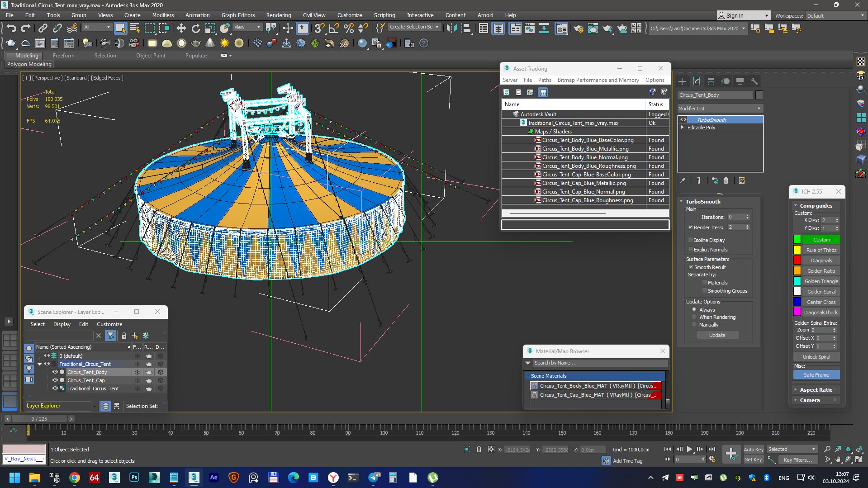868x488 pixels.
Task: Open the Rendering menu
Action: point(278,15)
